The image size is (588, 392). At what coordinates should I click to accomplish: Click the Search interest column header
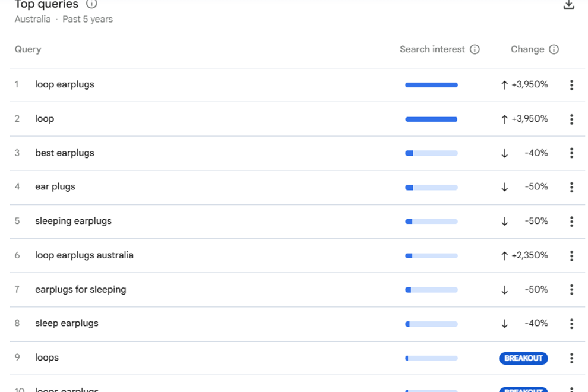pos(432,49)
